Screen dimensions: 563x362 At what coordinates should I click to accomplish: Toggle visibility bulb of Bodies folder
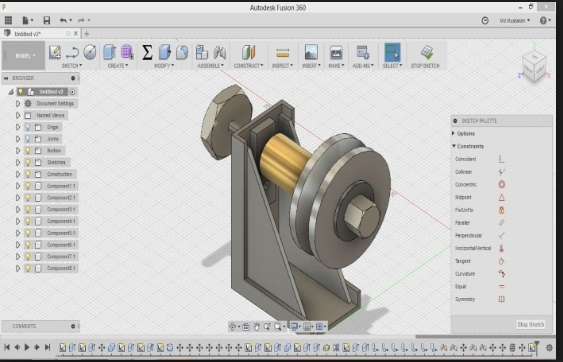pos(28,150)
